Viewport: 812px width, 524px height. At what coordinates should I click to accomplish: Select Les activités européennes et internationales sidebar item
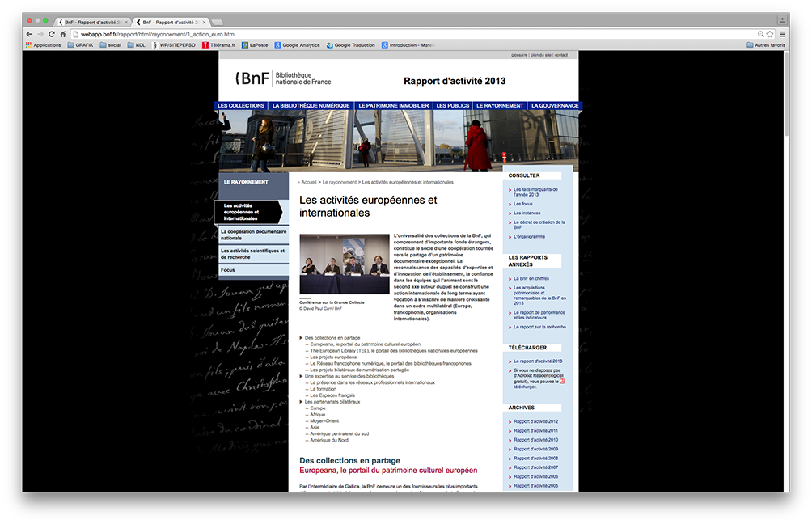pos(249,212)
